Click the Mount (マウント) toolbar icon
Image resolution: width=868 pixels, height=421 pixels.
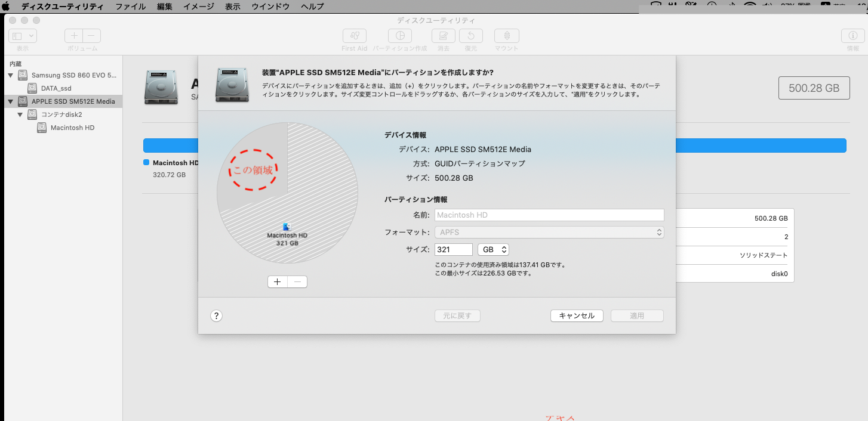tap(506, 36)
